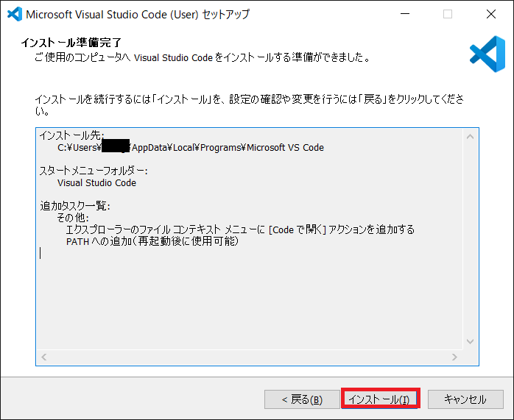Click the 'インストール先:' label
The width and height of the screenshot is (514, 420).
pyautogui.click(x=71, y=135)
